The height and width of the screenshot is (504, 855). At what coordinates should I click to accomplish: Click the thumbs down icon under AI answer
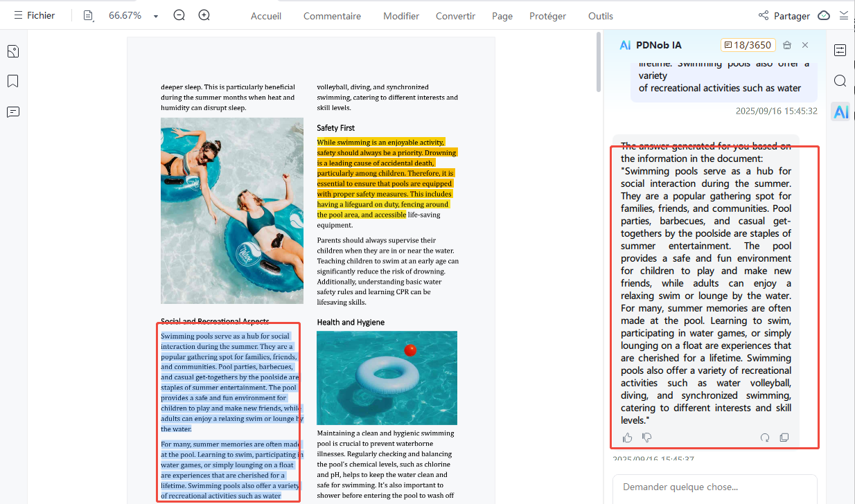pos(647,438)
